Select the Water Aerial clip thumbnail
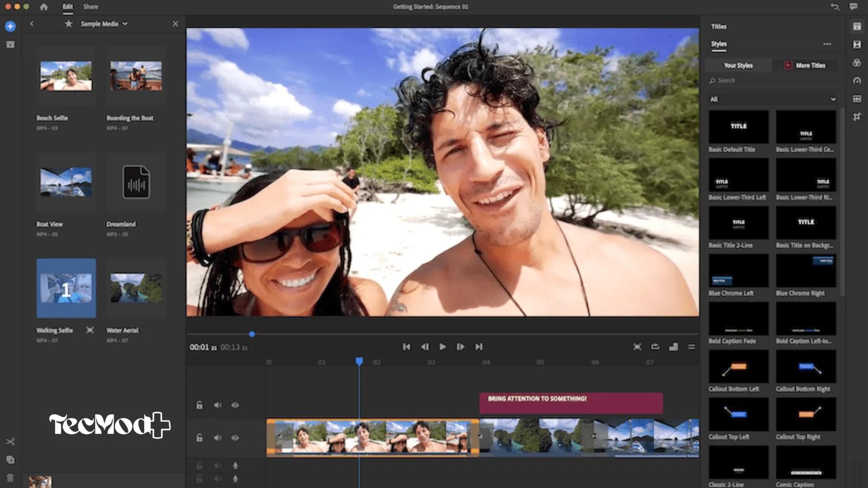The width and height of the screenshot is (868, 488). point(135,288)
